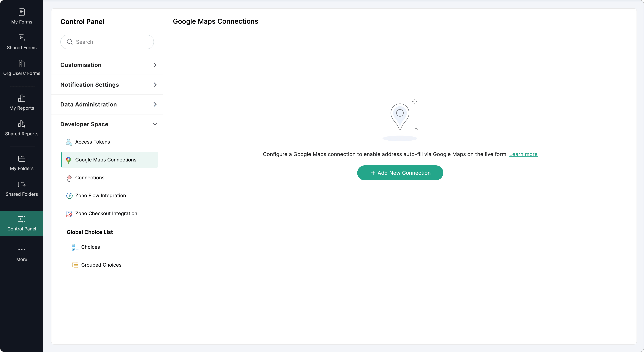644x352 pixels.
Task: Open Shared Folders icon
Action: [x=22, y=185]
